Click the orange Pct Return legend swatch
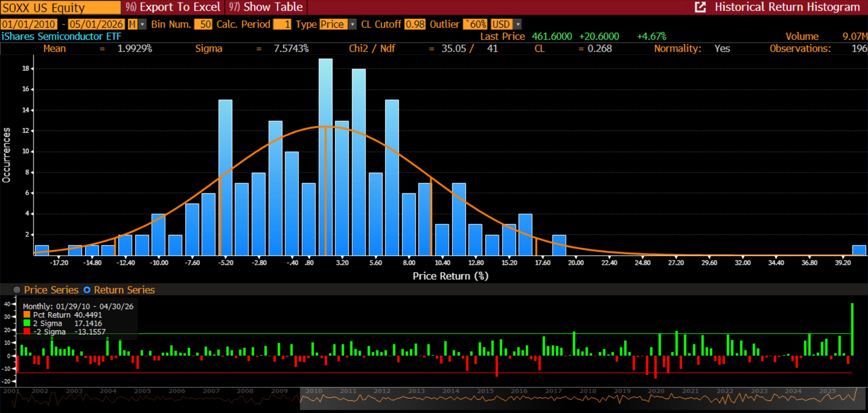 click(27, 315)
